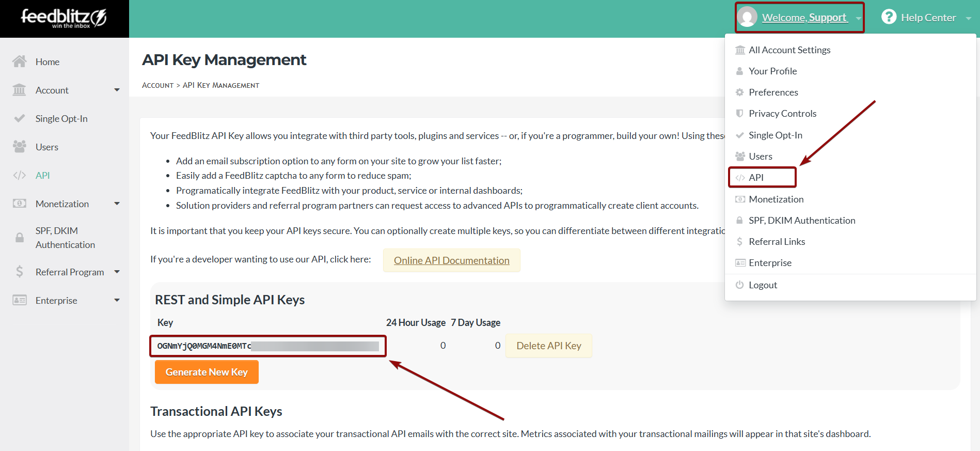Click the Help Center question mark icon
Image resolution: width=980 pixels, height=451 pixels.
tap(889, 17)
